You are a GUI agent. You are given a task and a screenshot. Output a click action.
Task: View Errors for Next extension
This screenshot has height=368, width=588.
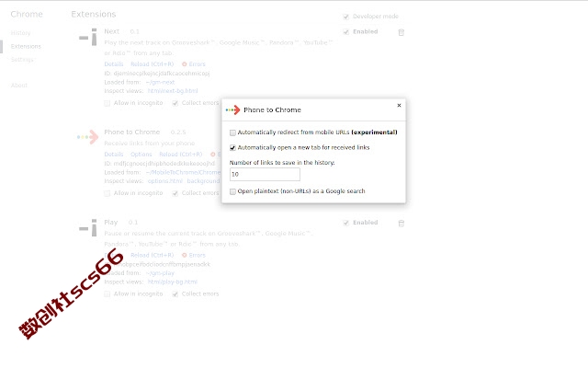(x=194, y=64)
